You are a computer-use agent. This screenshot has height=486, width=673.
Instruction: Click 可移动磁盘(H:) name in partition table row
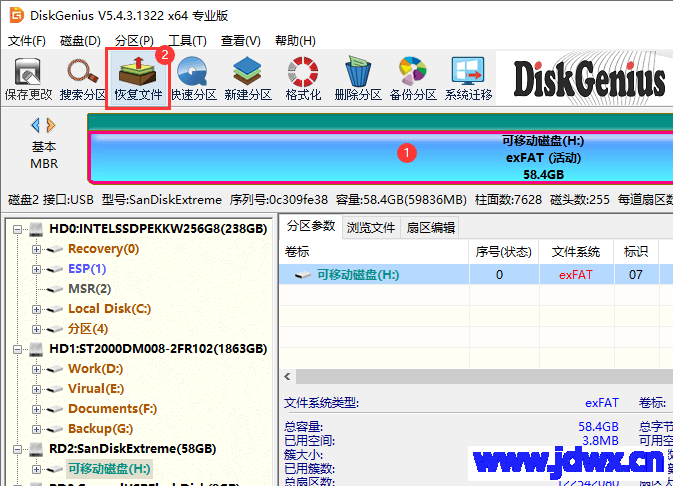click(358, 275)
